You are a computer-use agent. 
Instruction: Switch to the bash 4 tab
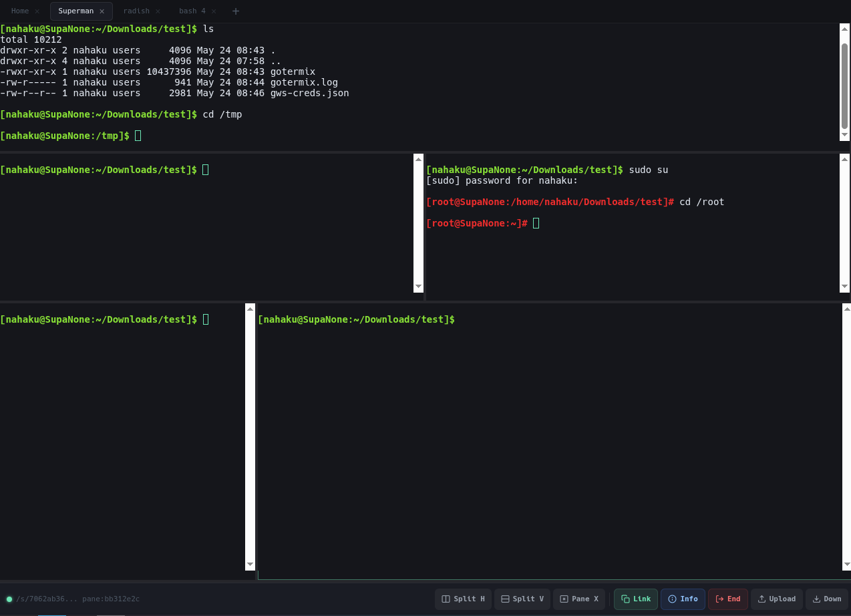(x=192, y=11)
